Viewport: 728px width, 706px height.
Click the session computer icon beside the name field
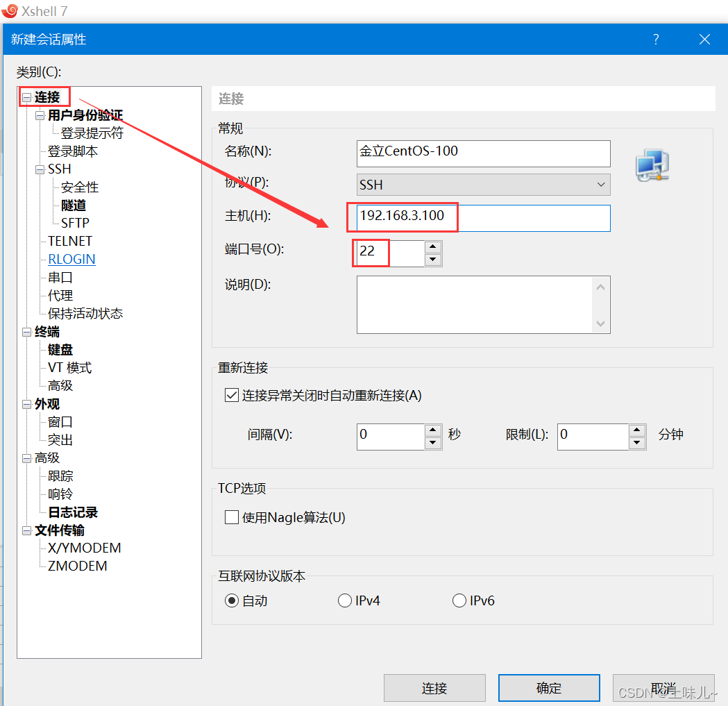652,165
